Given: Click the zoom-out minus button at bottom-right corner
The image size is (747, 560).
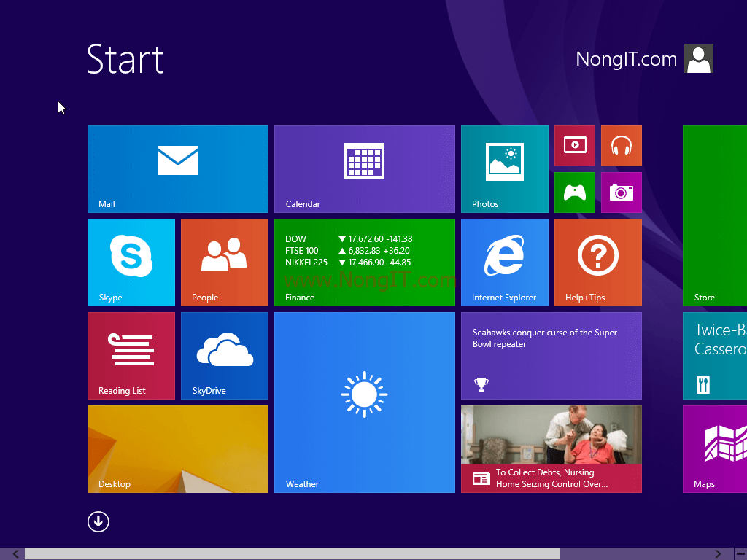Looking at the screenshot, I should pos(740,554).
